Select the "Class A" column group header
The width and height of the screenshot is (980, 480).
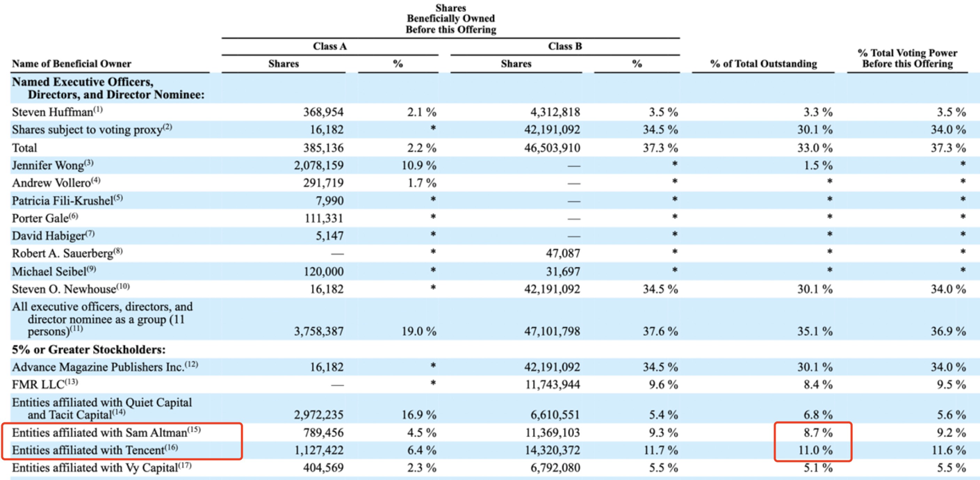[330, 47]
